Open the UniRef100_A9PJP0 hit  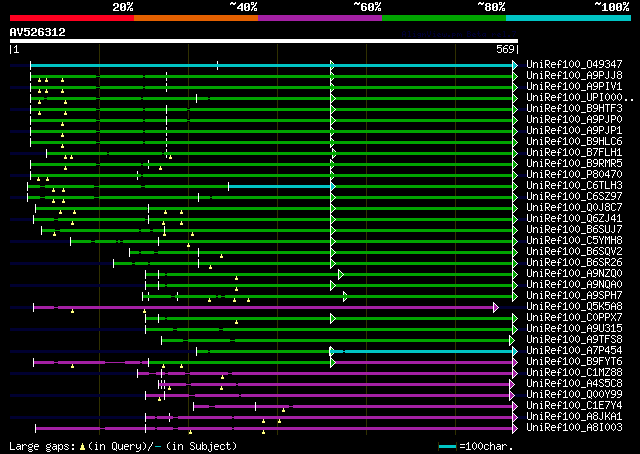coord(574,120)
